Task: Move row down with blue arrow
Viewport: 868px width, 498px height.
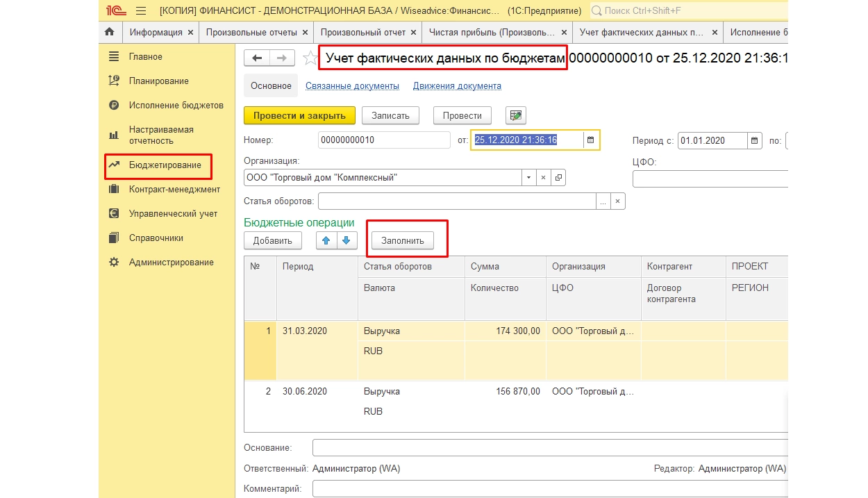Action: tap(347, 240)
